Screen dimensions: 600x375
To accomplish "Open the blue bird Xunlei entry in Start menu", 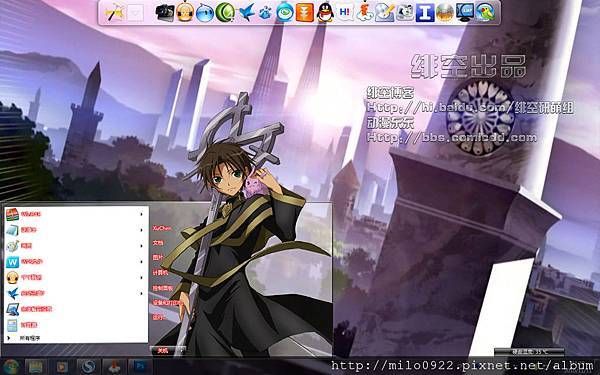I will tap(76, 293).
